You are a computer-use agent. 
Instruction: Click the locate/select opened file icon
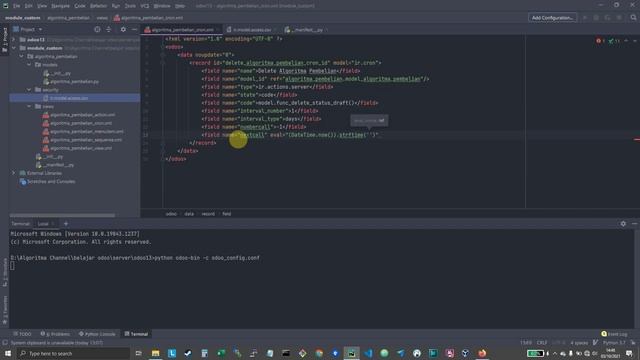click(x=97, y=29)
